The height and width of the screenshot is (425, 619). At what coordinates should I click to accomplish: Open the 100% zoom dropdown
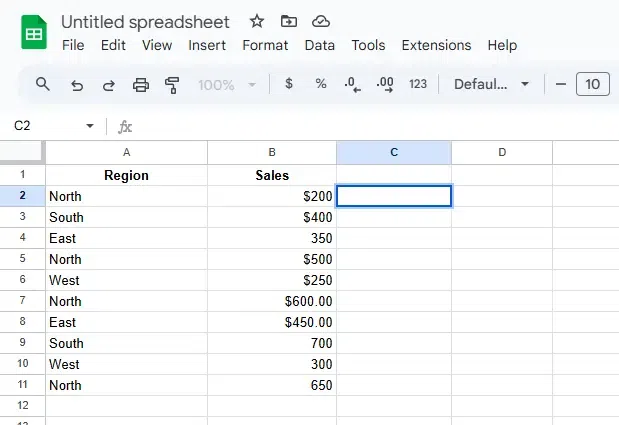[227, 84]
